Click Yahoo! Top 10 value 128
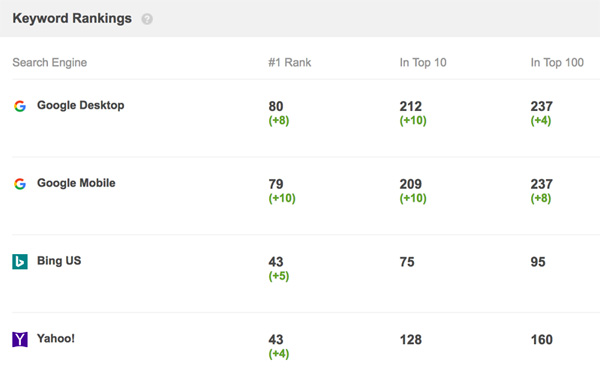This screenshot has width=600, height=386. click(x=411, y=340)
